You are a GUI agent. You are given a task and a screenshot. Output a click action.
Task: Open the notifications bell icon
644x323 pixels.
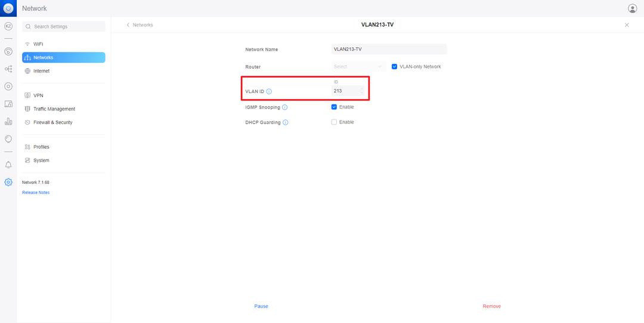8,165
